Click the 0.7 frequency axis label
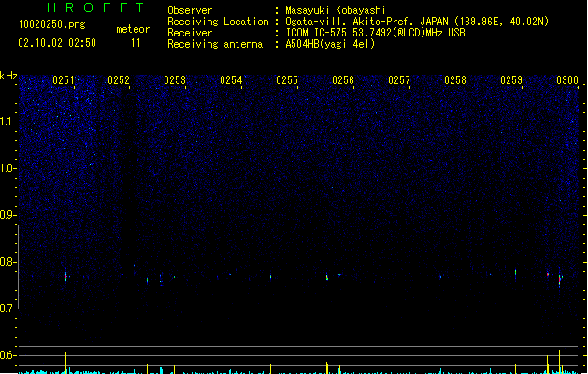Image resolution: width=588 pixels, height=374 pixels. tap(7, 309)
